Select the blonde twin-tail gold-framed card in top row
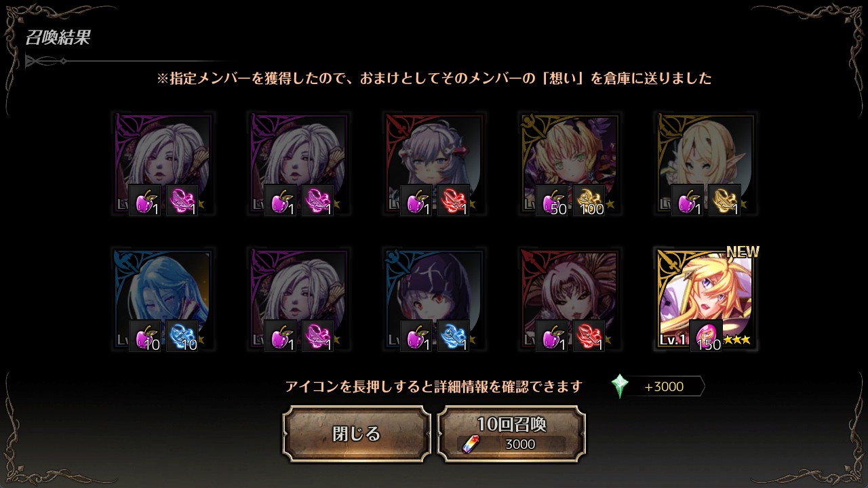This screenshot has height=488, width=868. (x=570, y=164)
